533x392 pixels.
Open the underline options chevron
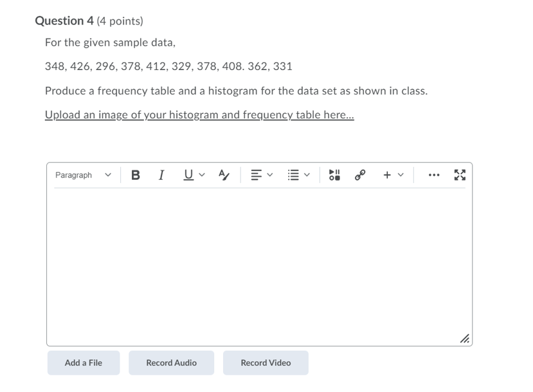[x=201, y=174]
